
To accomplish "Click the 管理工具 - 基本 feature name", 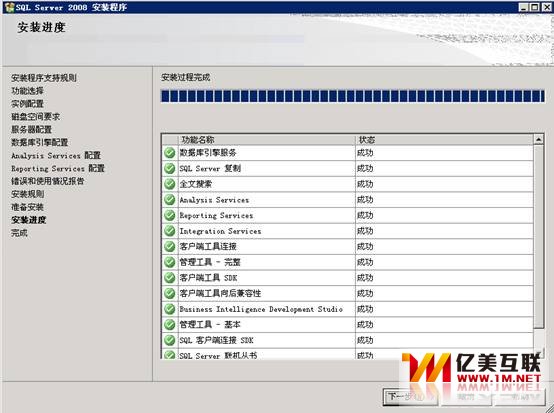I will [x=210, y=325].
